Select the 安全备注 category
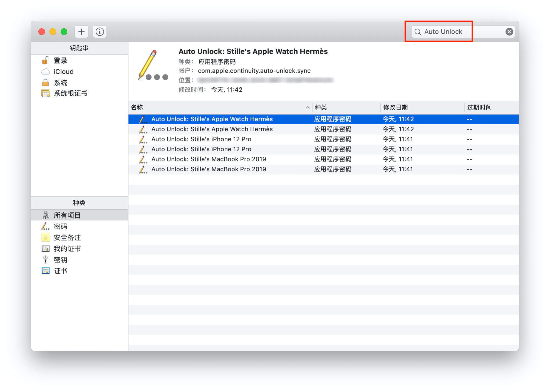Image resolution: width=550 pixels, height=392 pixels. pyautogui.click(x=80, y=237)
